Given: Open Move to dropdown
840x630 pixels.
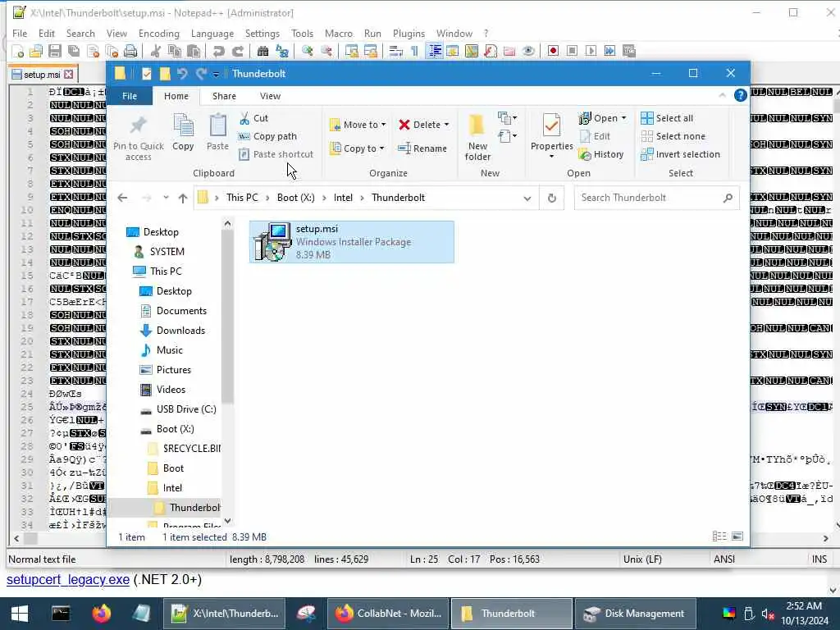Looking at the screenshot, I should click(358, 125).
